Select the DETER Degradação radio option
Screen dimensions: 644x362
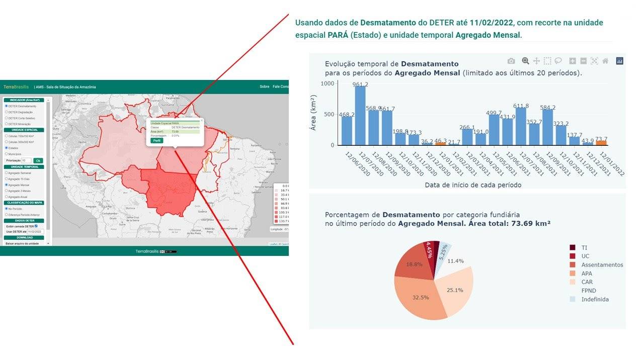(7, 112)
